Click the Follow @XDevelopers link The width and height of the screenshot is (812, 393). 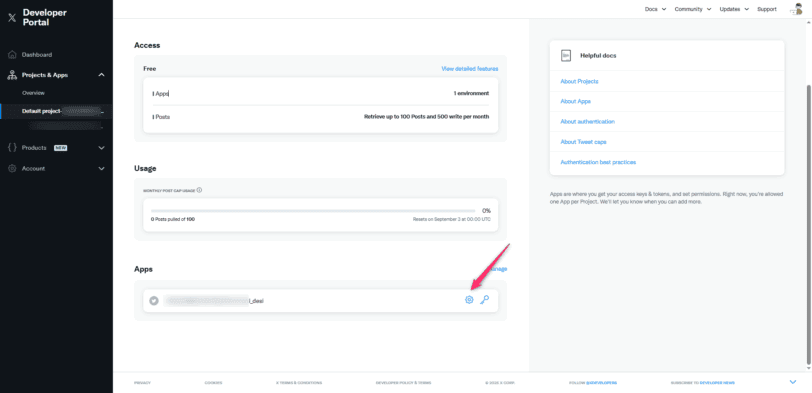(593, 383)
